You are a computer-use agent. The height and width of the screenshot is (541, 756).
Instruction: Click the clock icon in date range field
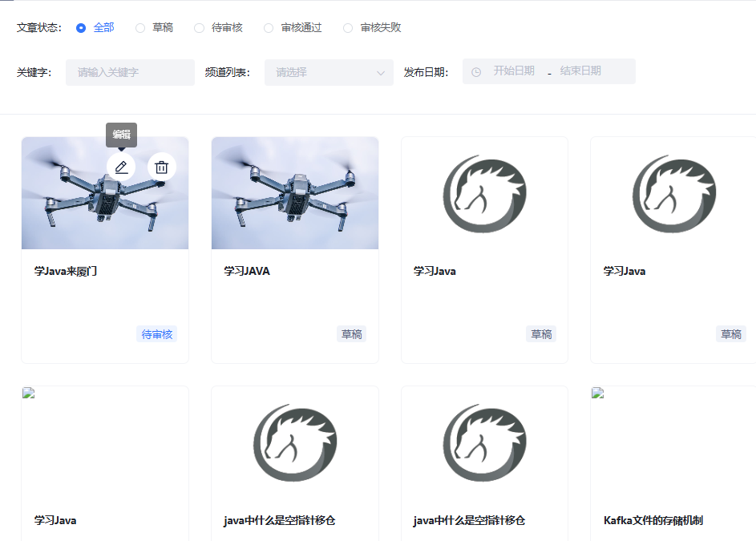pos(476,72)
